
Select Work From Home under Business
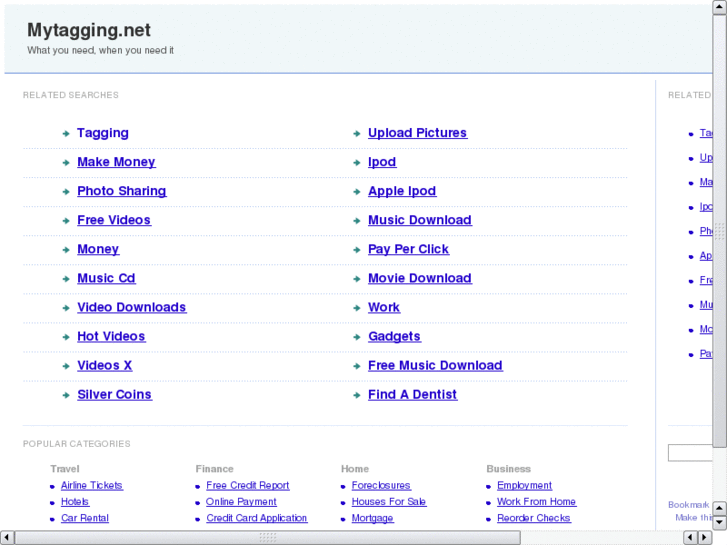(536, 502)
